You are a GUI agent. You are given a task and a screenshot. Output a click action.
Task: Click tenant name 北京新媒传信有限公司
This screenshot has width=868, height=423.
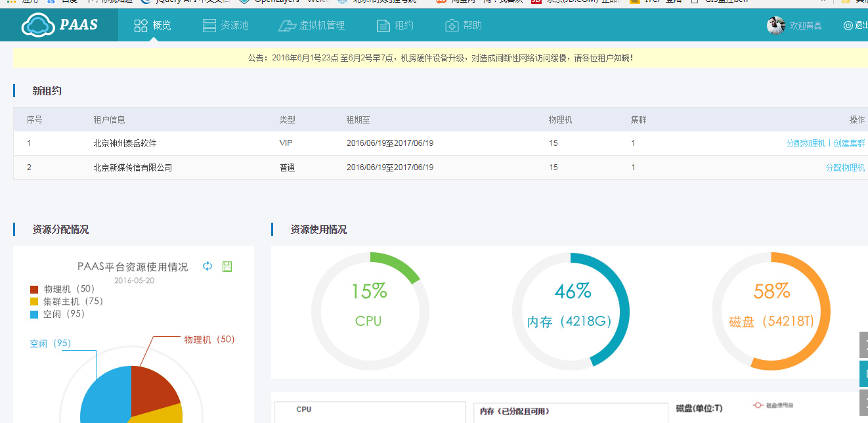click(133, 167)
